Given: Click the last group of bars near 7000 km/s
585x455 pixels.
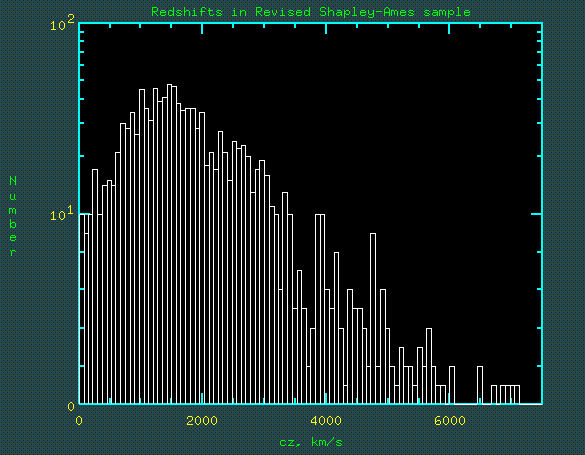Looking at the screenshot, I should [510, 395].
